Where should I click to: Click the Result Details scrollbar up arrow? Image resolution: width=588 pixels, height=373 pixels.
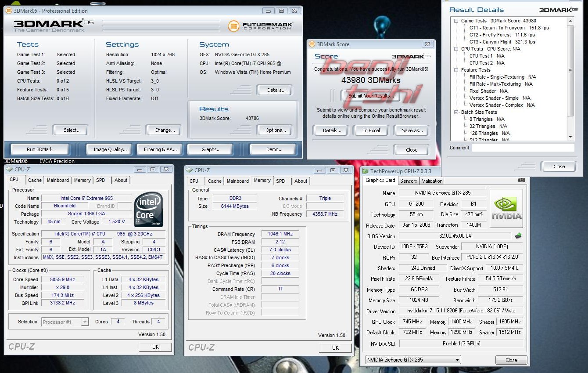[x=570, y=21]
